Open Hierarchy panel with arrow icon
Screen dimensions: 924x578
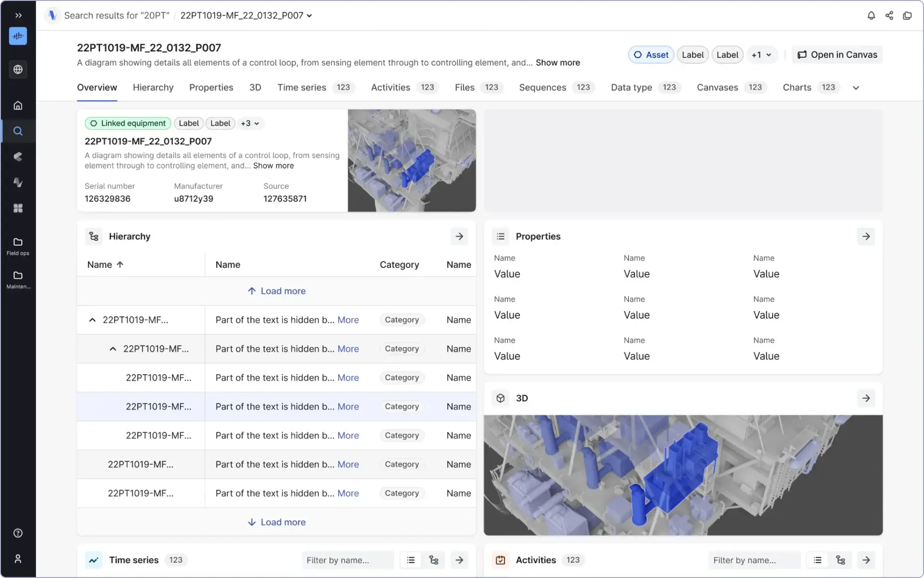(x=459, y=236)
